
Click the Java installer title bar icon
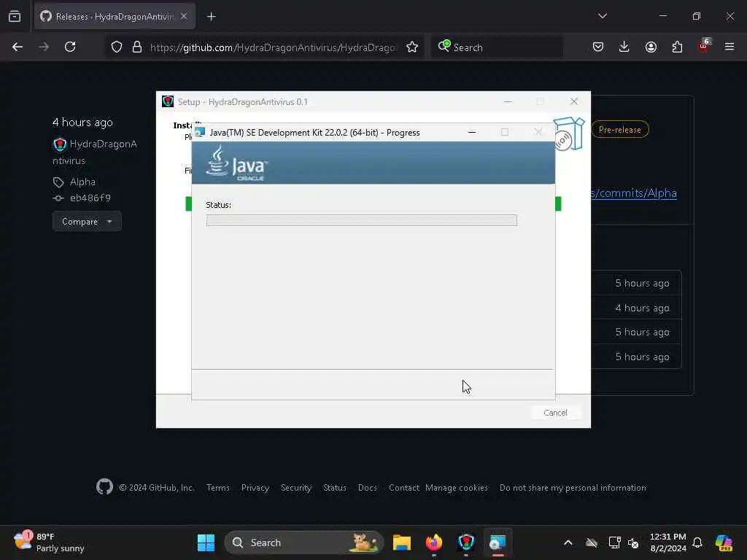point(200,132)
